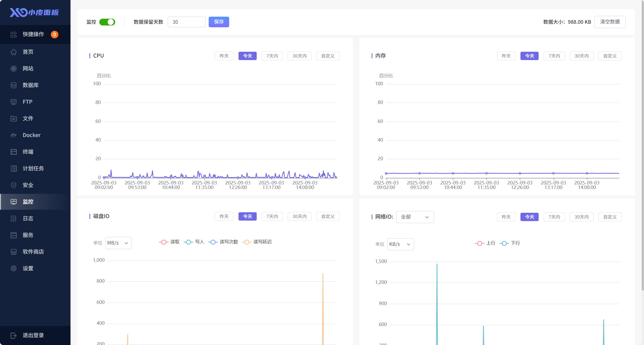Click the data retention days input field
This screenshot has width=644, height=345.
(186, 22)
